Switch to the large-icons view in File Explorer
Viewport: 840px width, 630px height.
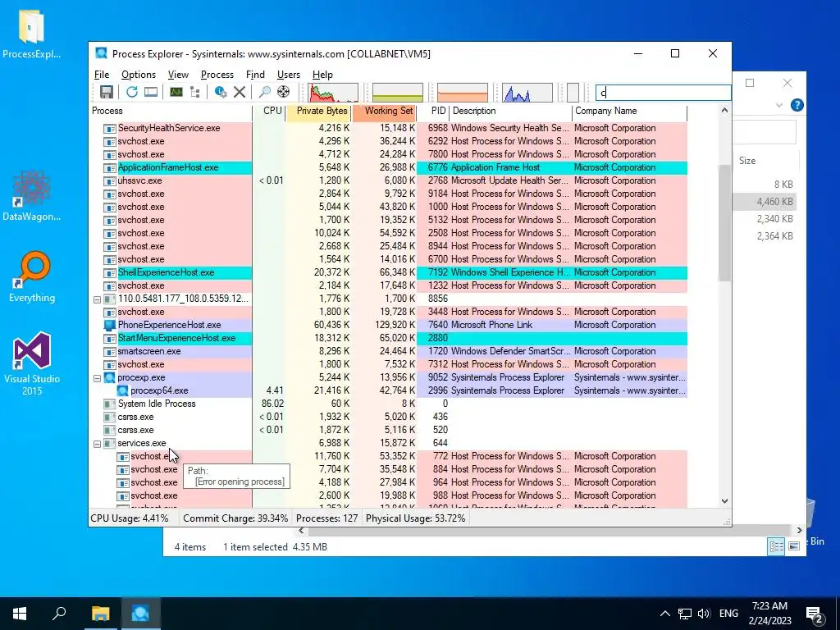794,546
